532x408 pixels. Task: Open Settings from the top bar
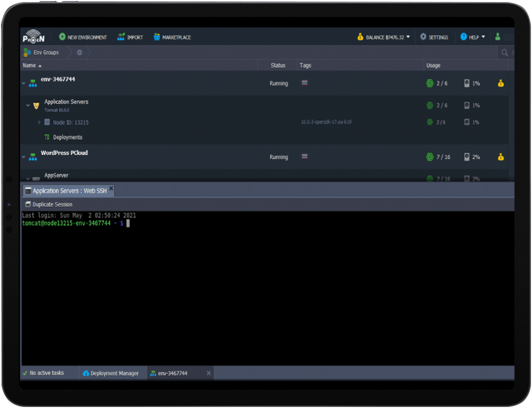point(434,37)
